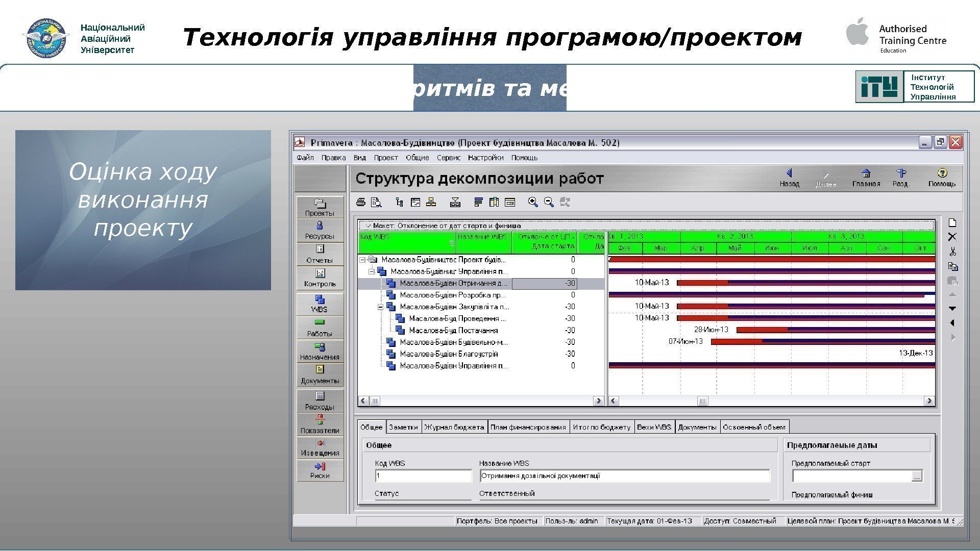Click the Filter toolbar icon
The height and width of the screenshot is (551, 980).
coord(455,203)
